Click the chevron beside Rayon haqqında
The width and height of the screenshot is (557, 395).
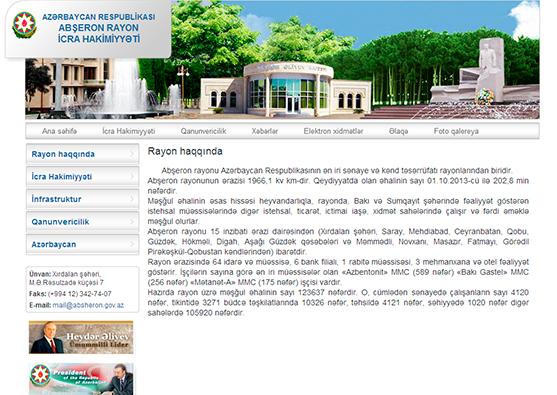click(133, 154)
